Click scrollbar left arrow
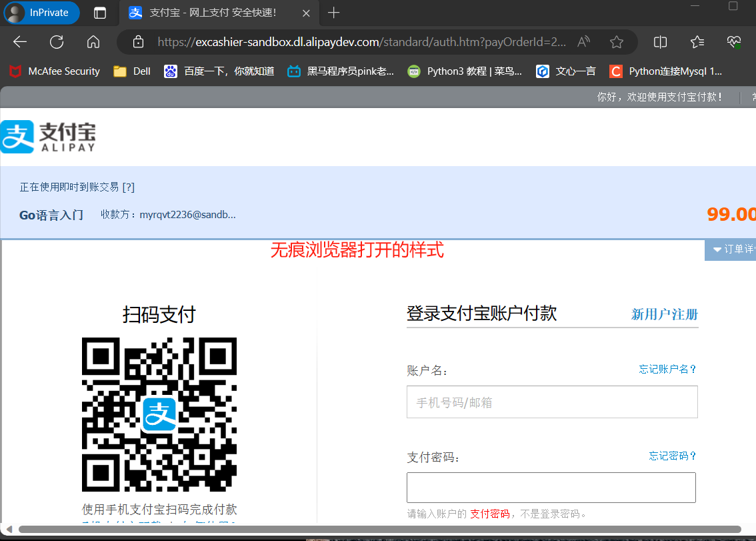The width and height of the screenshot is (756, 541). click(9, 530)
